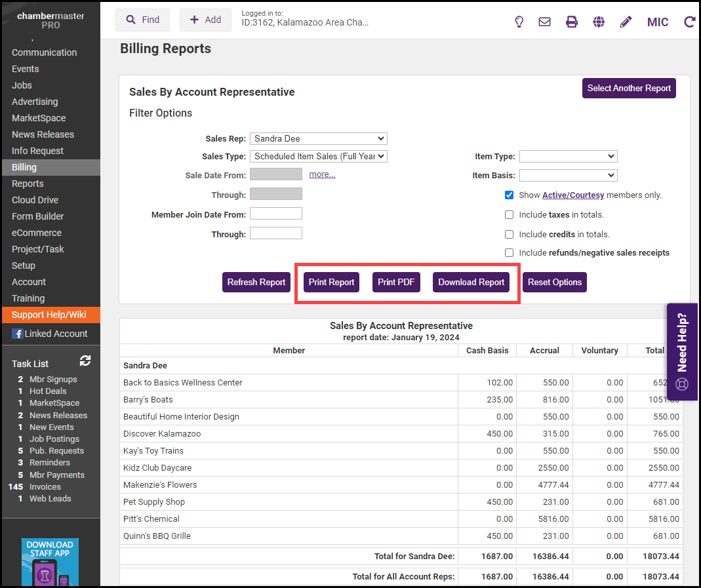The image size is (701, 588).
Task: Click the globe icon in header
Action: tap(599, 22)
